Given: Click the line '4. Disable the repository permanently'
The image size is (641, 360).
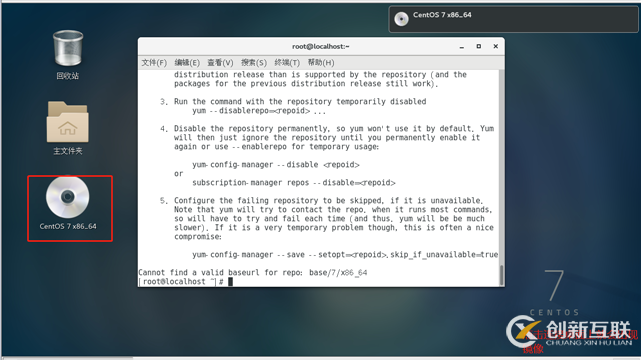Looking at the screenshot, I should tap(327, 129).
